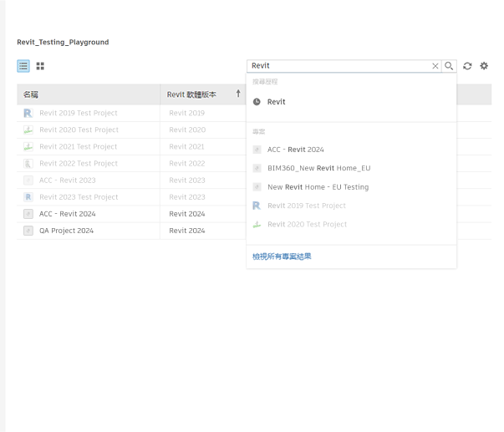This screenshot has height=432, width=504.
Task: Select the Revit search history entry
Action: 351,102
